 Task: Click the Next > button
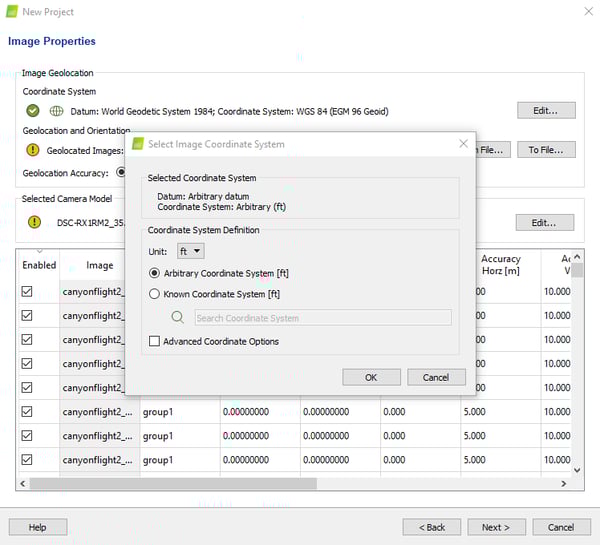pyautogui.click(x=495, y=527)
